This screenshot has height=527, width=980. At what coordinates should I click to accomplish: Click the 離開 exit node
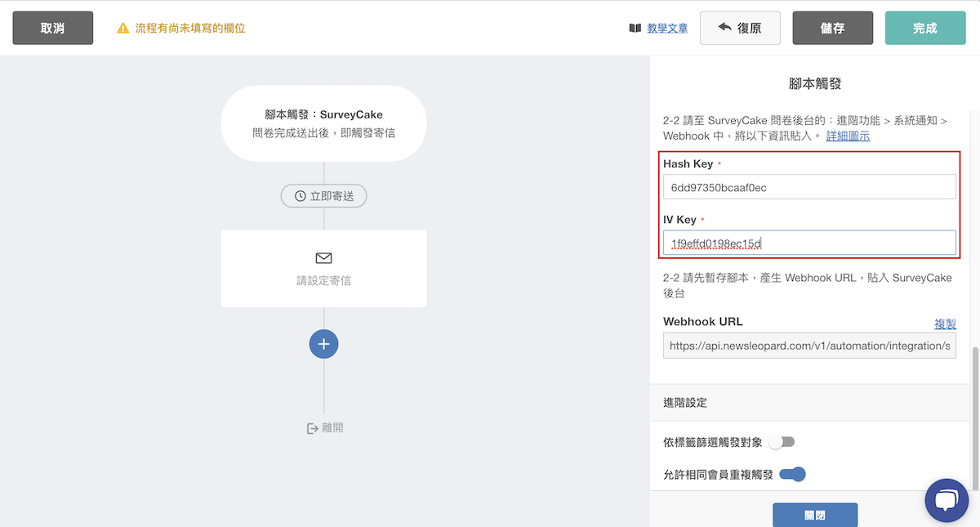(x=325, y=427)
